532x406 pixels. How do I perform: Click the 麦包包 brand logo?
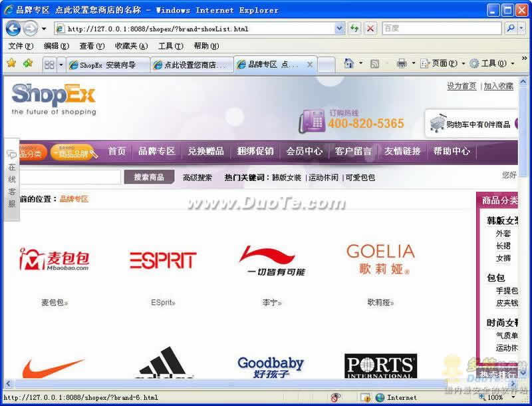coord(55,260)
